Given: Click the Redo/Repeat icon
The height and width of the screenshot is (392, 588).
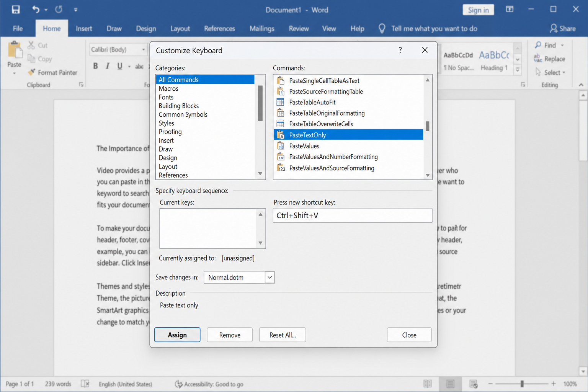Looking at the screenshot, I should point(59,10).
